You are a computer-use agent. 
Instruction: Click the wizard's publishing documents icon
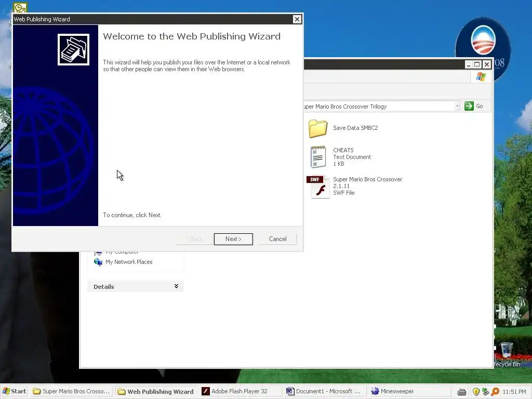73,49
